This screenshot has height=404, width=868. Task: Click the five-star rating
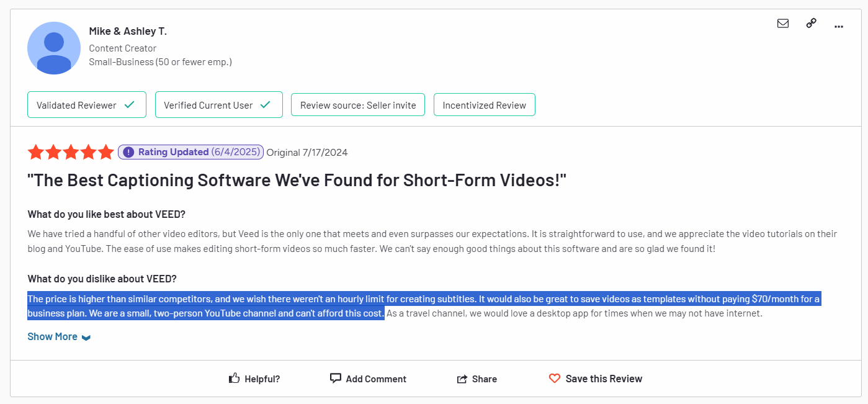pyautogui.click(x=71, y=152)
